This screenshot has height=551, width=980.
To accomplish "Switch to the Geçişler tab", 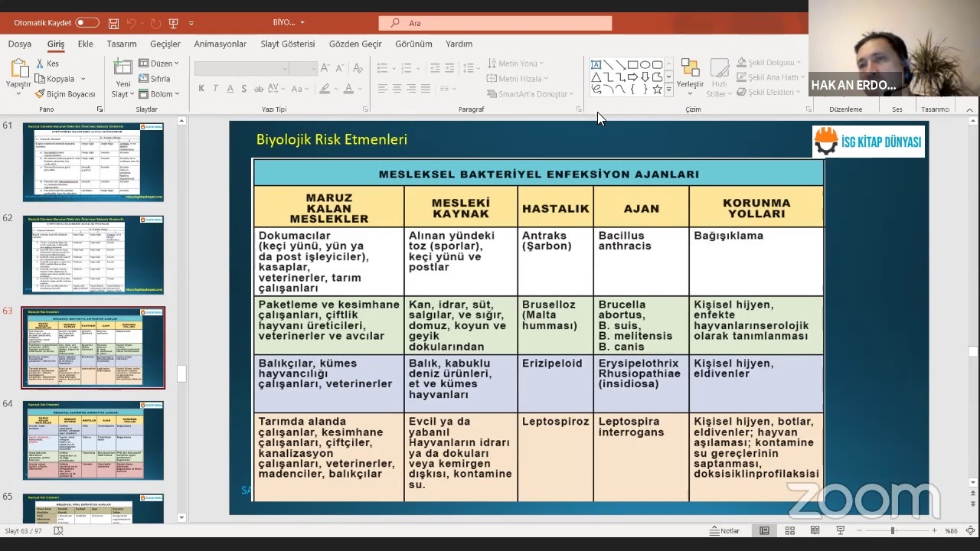I will (165, 44).
